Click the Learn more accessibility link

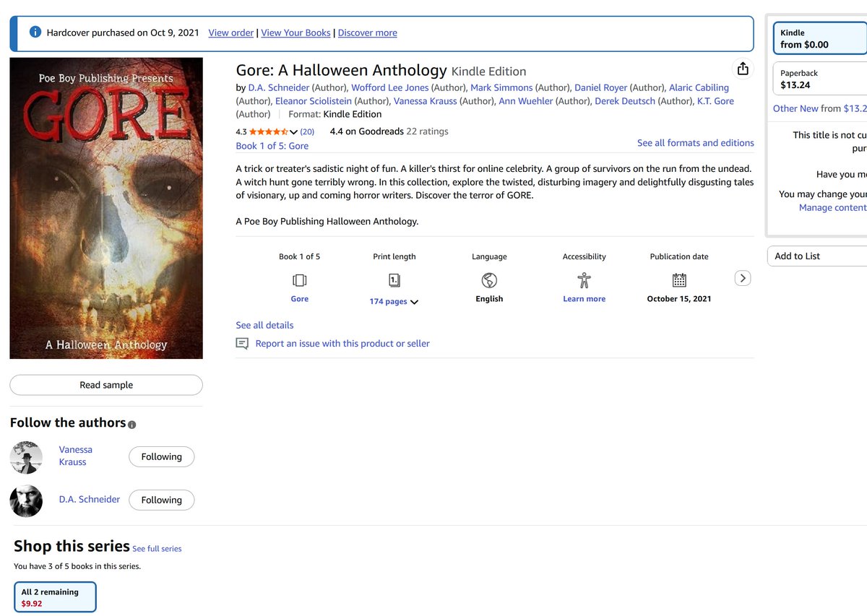pos(584,299)
